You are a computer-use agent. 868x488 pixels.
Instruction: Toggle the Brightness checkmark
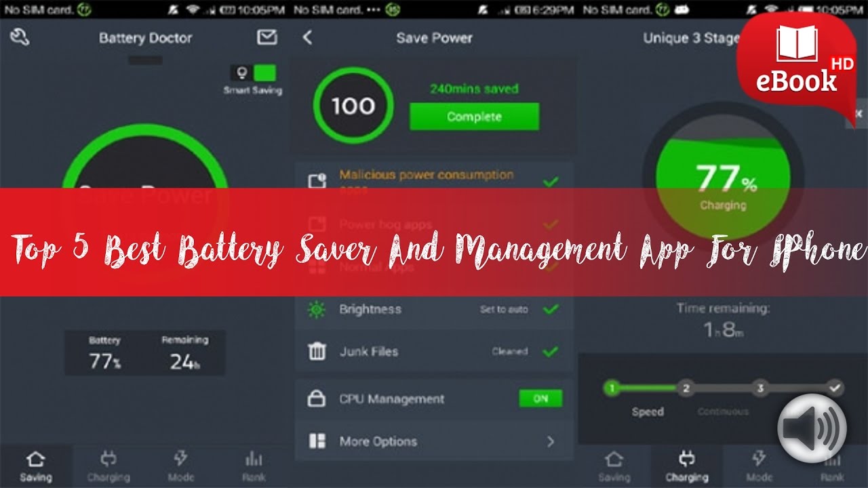tap(551, 309)
